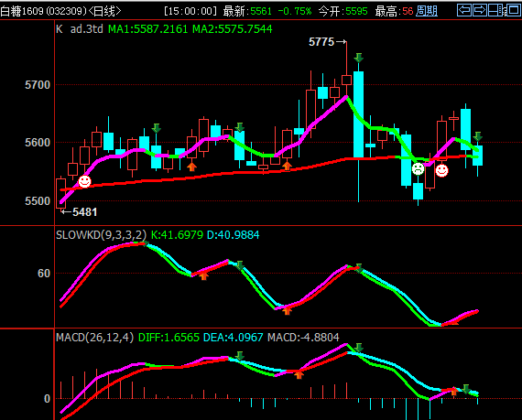This screenshot has width=522, height=420.
Task: Click the back arrow navigation icon
Action: click(464, 10)
